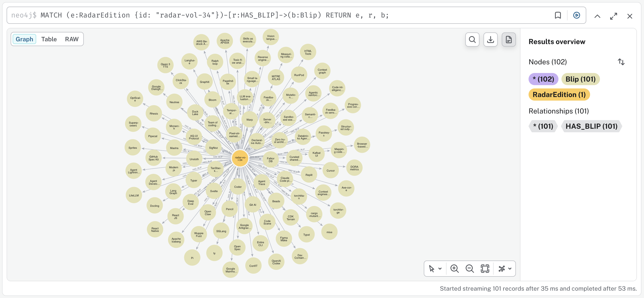Zoom out of the graph
This screenshot has height=298, width=644.
click(470, 269)
